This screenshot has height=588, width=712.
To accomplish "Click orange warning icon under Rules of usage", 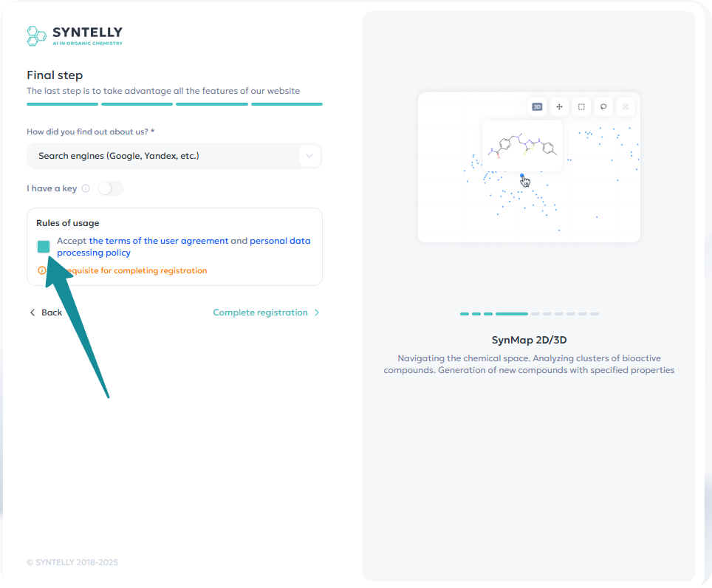I will (41, 270).
